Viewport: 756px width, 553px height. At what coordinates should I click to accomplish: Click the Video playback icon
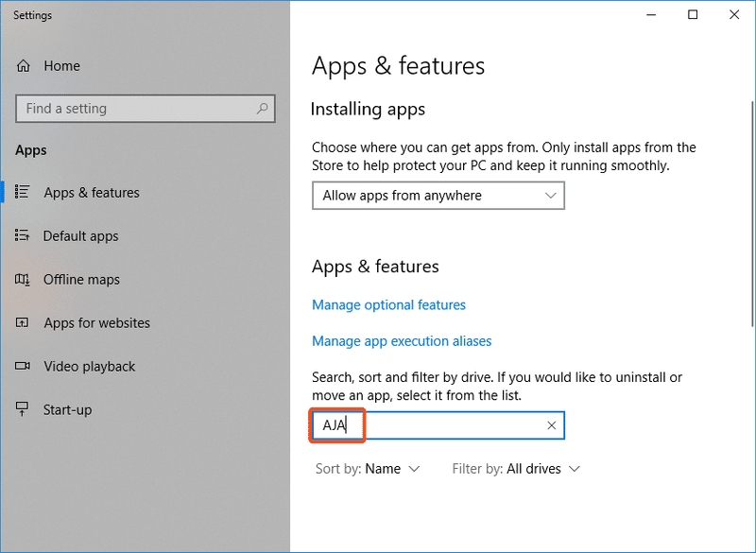tap(24, 367)
